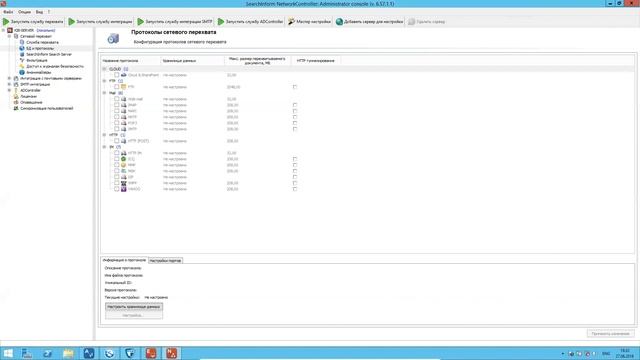Click the Cloud & SharePoint row icon
640x360 pixels.
pos(123,75)
